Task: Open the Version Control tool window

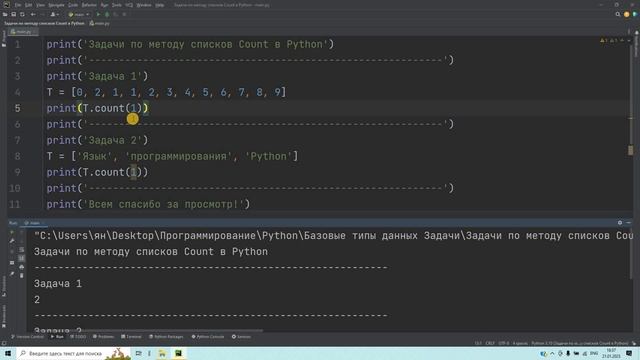Action: [x=27, y=337]
